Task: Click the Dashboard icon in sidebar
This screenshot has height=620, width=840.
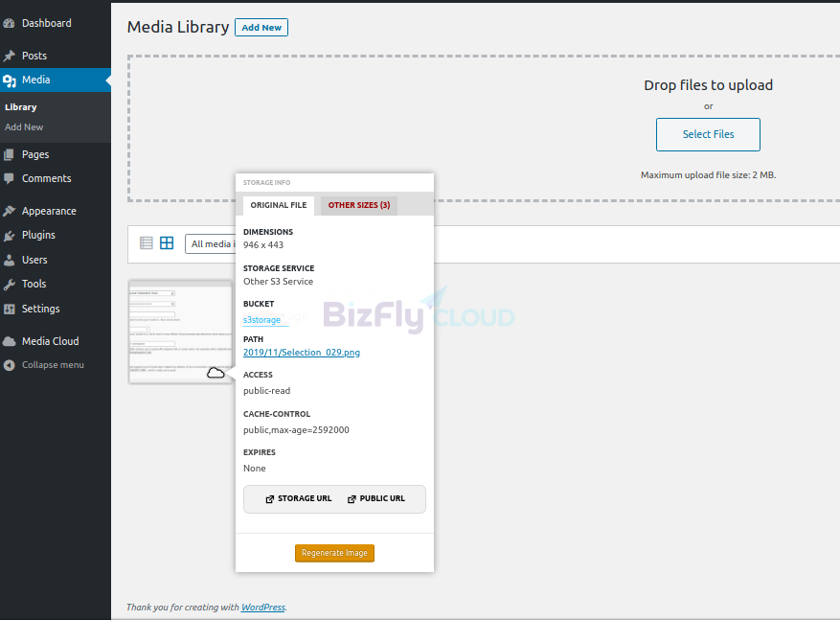Action: [10, 23]
